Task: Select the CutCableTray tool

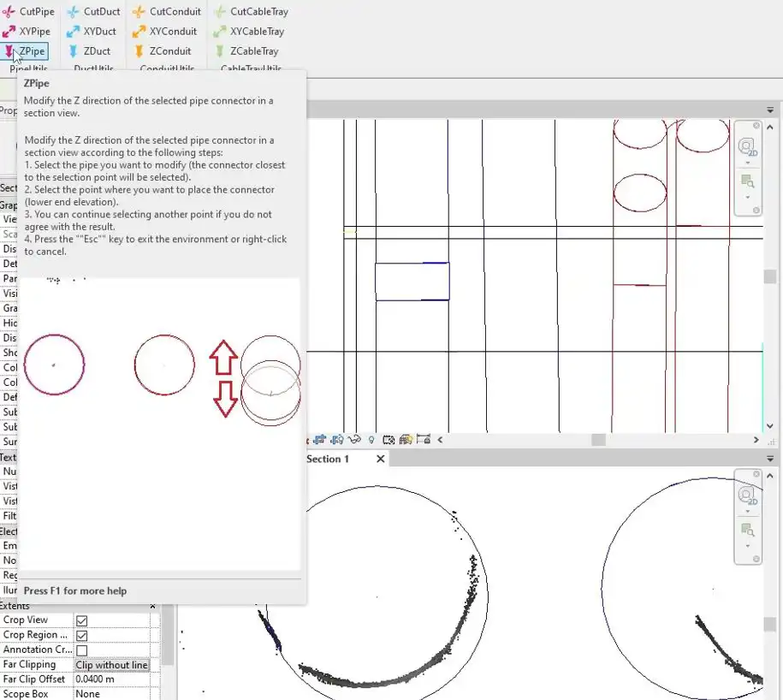Action: click(x=251, y=11)
